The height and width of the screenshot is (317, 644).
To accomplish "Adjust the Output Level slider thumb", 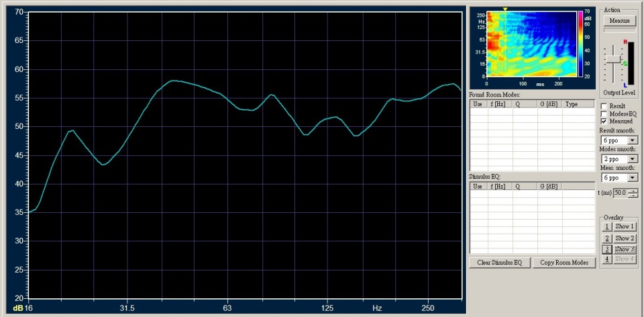I will (614, 59).
